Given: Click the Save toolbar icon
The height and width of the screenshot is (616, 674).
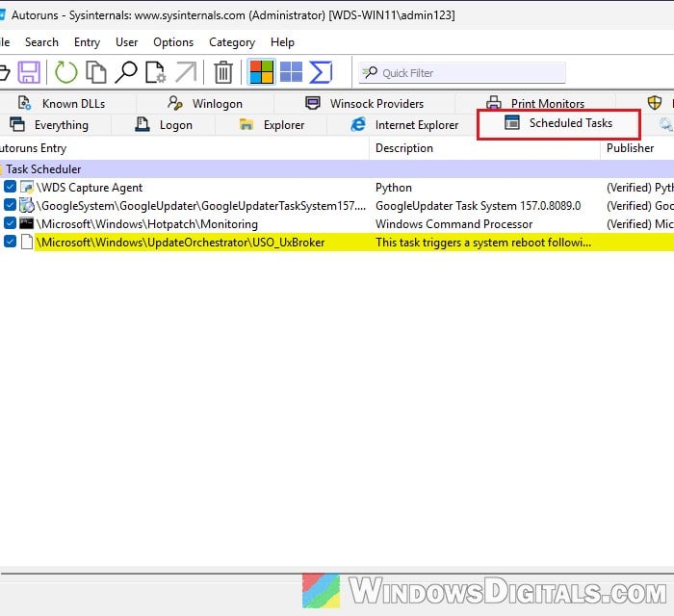Looking at the screenshot, I should (29, 72).
